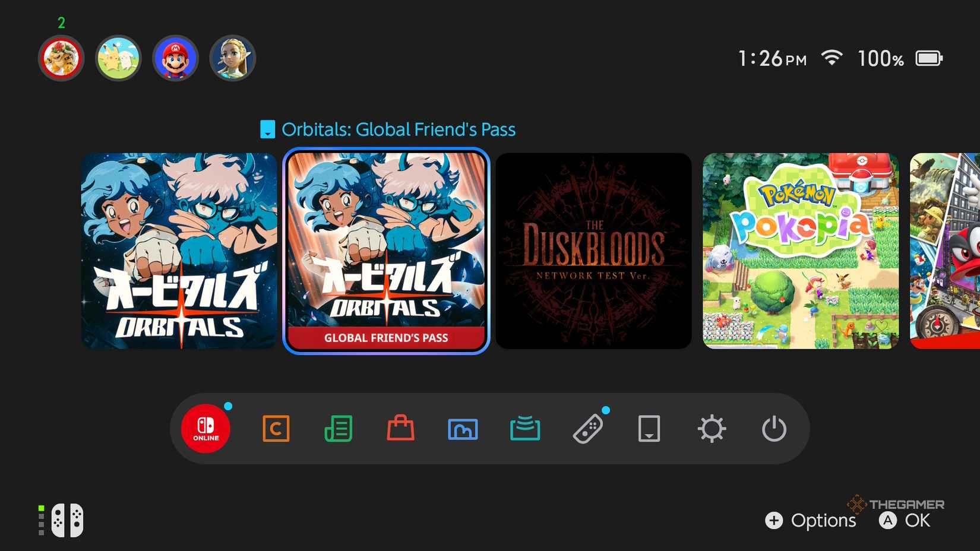Screen dimensions: 980x551
Task: Select the partially visible Mario Odyssey tile
Action: 945,251
